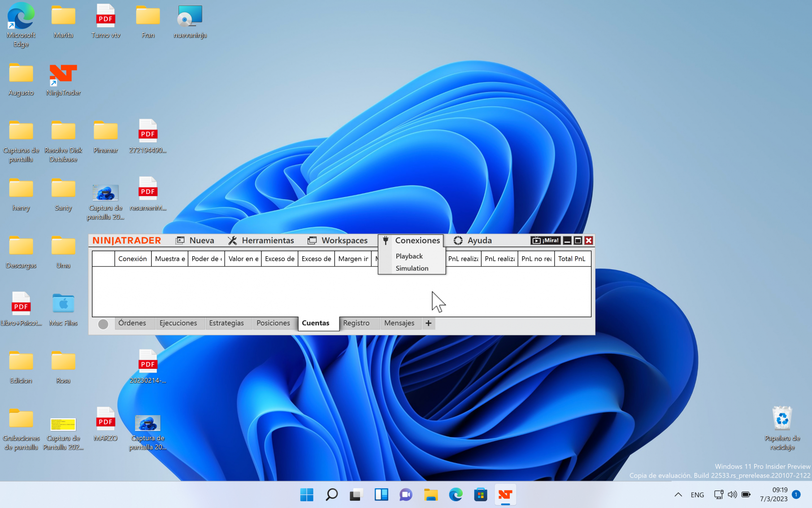Screen dimensions: 812x508
Task: Add a new tab with plus icon
Action: coord(428,323)
